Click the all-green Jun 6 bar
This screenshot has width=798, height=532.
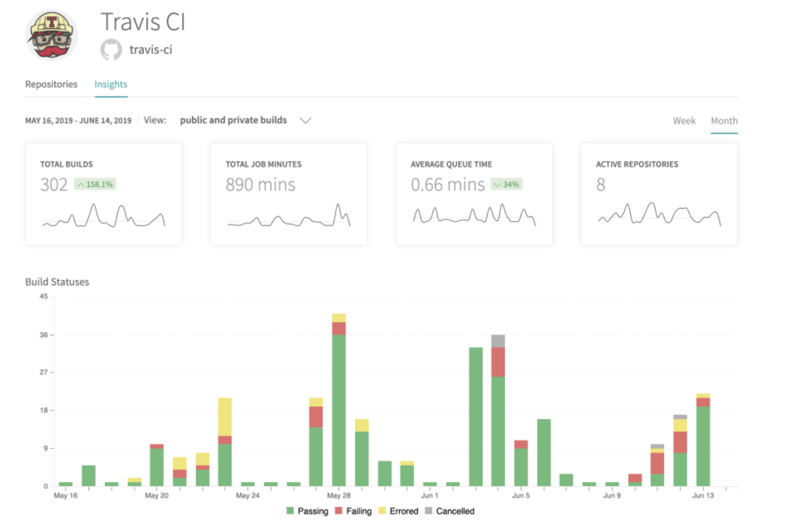point(544,452)
